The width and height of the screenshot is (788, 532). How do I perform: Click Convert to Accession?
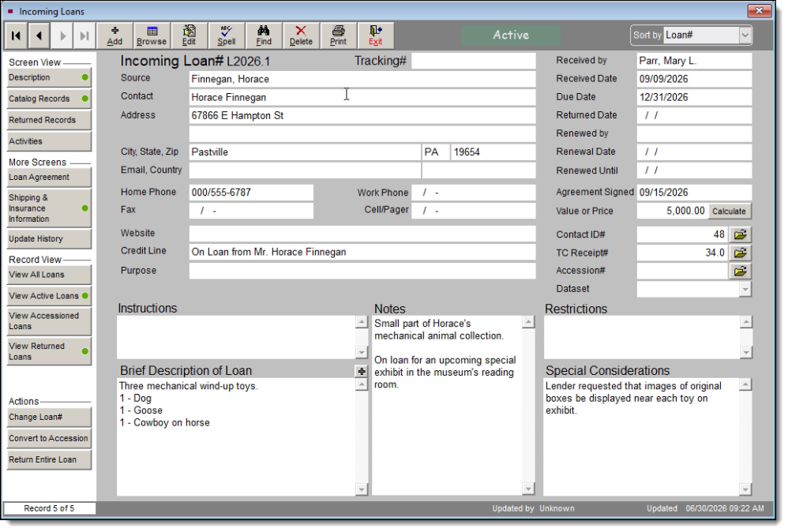point(49,439)
